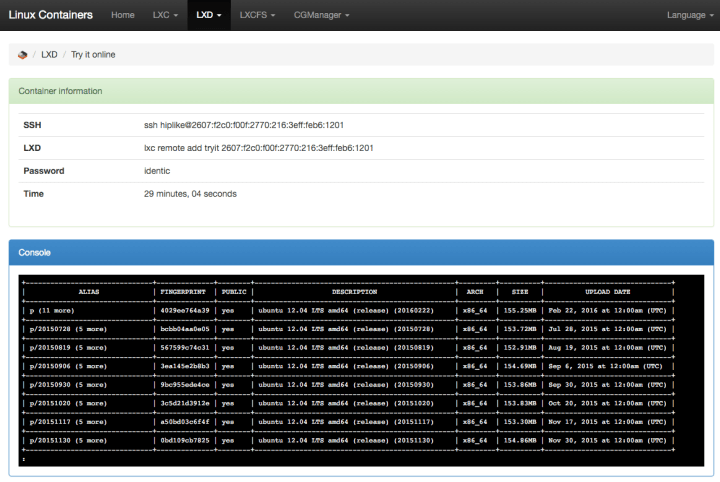This screenshot has width=720, height=482.
Task: Click the SSH row label
Action: pos(32,125)
